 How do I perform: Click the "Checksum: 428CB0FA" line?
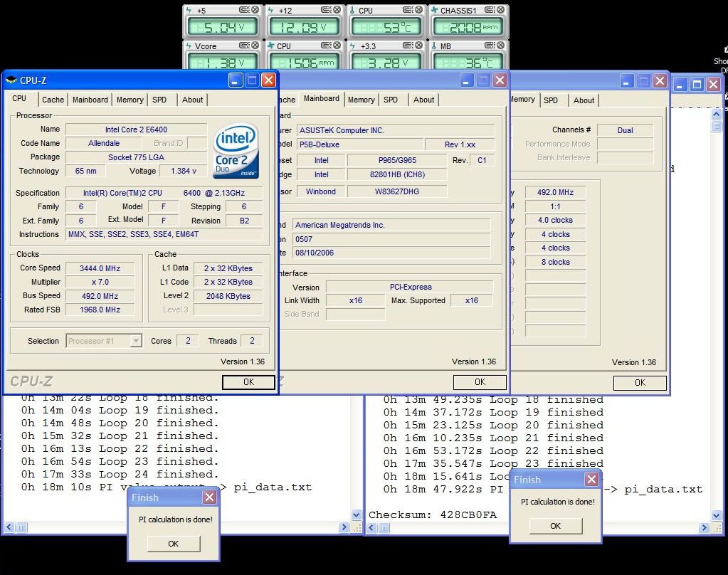tap(433, 515)
